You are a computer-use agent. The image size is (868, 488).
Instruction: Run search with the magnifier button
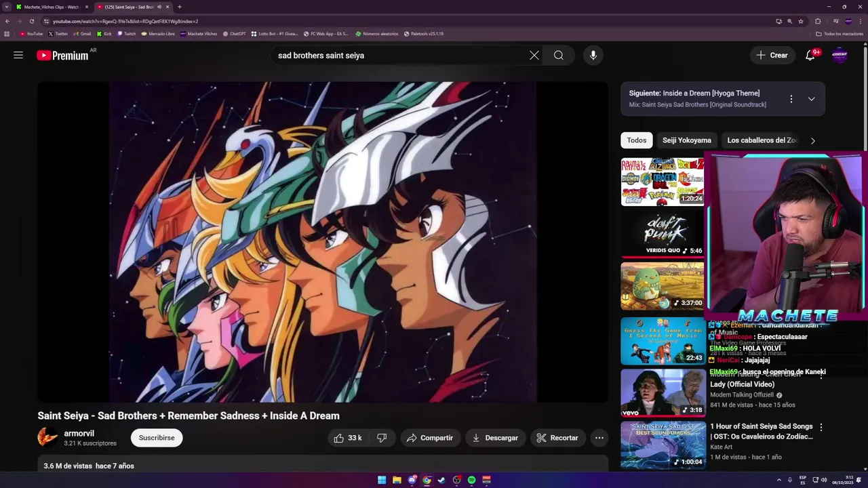click(x=559, y=56)
